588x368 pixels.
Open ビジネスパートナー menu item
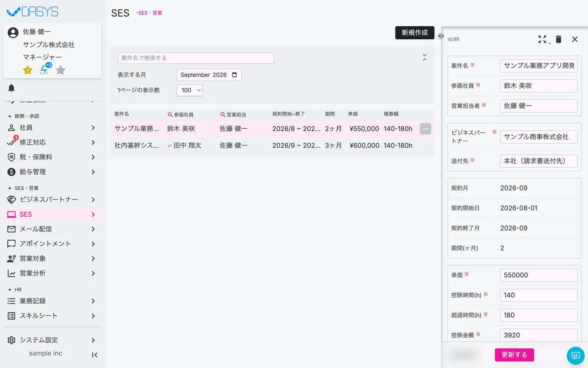[x=52, y=200]
